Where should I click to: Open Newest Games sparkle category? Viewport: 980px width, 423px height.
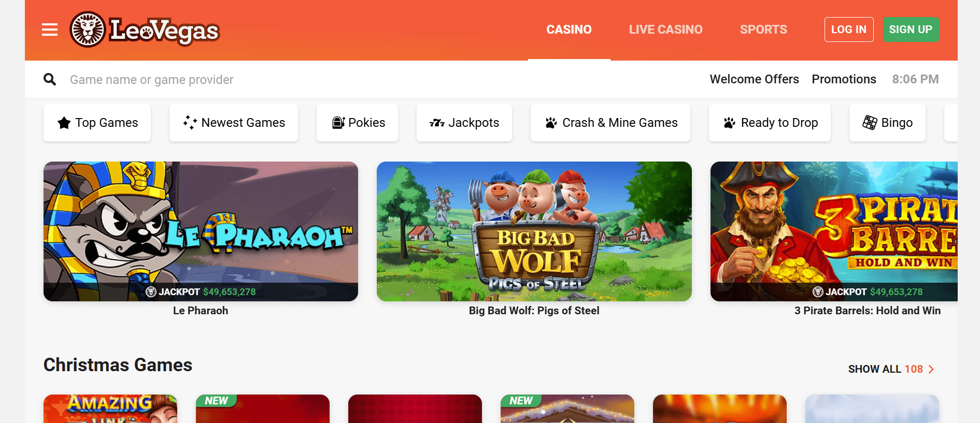click(x=234, y=123)
